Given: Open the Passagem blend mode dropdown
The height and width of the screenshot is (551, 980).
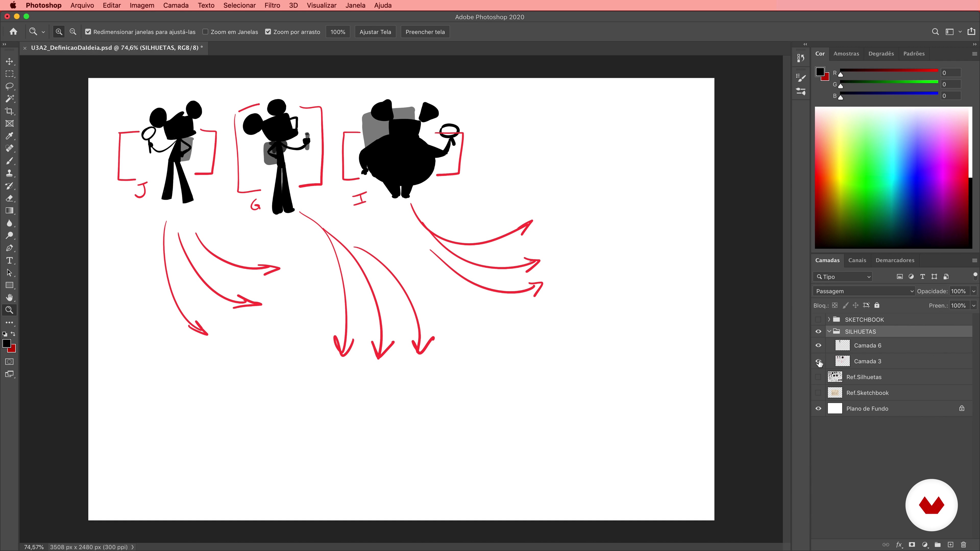Looking at the screenshot, I should tap(864, 291).
